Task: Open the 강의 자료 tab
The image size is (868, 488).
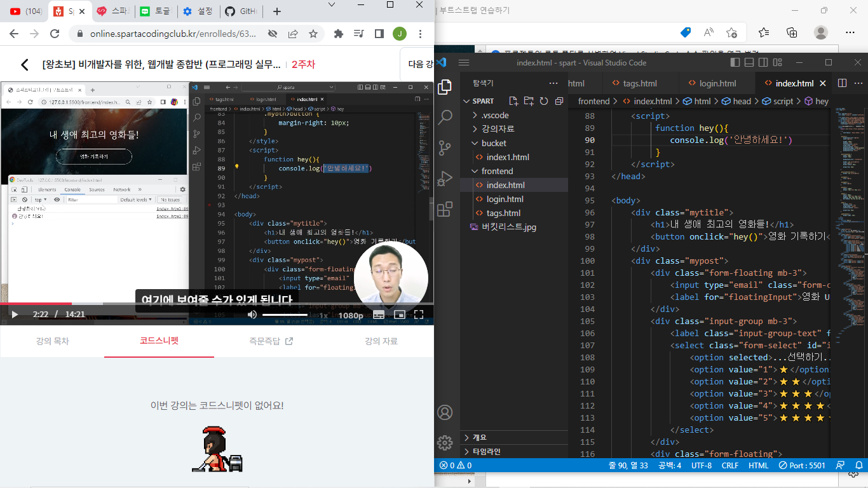Action: click(381, 341)
